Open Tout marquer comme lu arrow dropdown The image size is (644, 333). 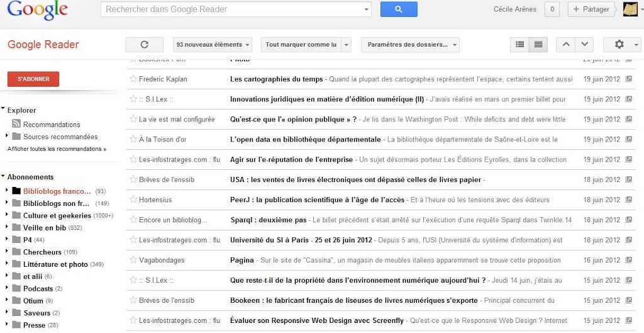[347, 45]
